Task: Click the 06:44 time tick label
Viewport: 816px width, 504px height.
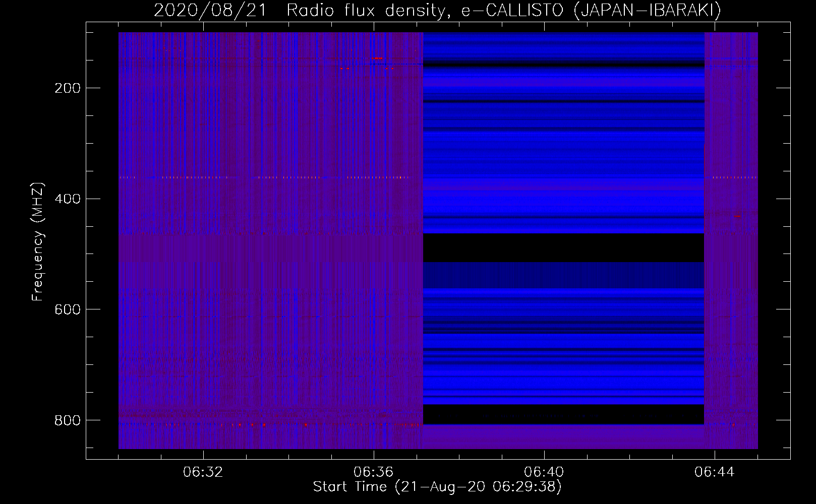Action: pos(715,472)
